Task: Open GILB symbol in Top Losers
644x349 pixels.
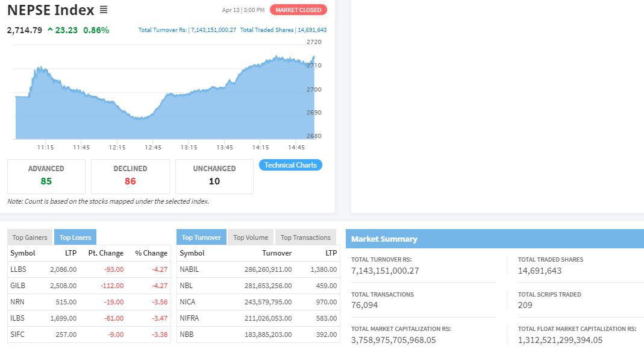Action: [17, 285]
